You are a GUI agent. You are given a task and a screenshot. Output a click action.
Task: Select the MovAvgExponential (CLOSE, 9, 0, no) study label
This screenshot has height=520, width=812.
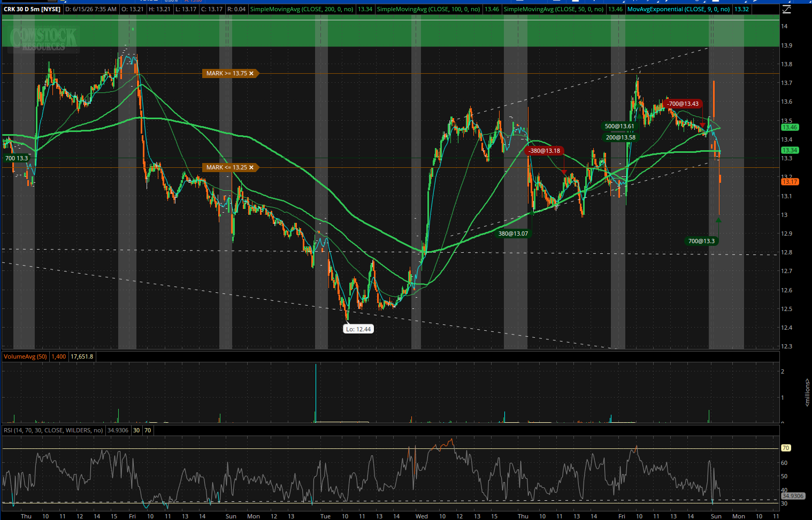679,9
